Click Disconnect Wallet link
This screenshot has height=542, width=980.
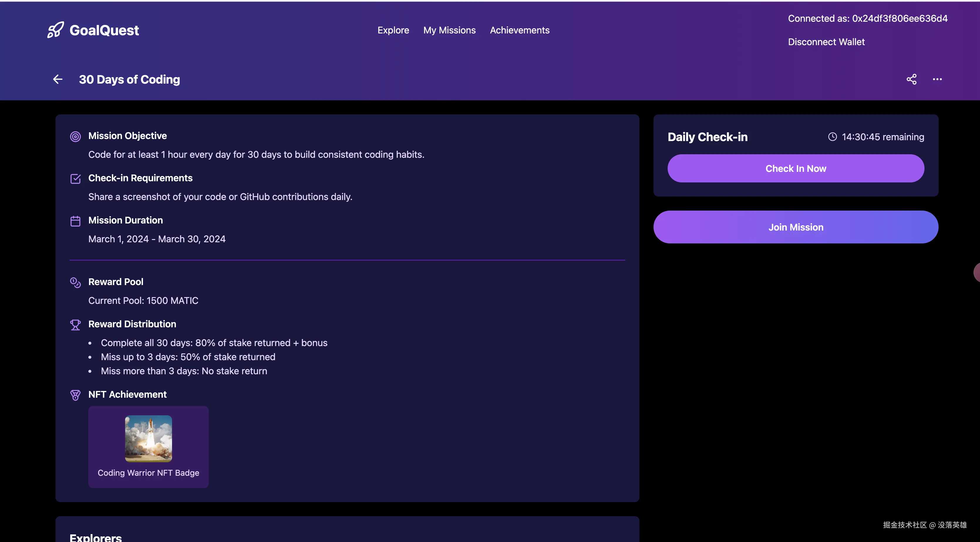pyautogui.click(x=826, y=42)
